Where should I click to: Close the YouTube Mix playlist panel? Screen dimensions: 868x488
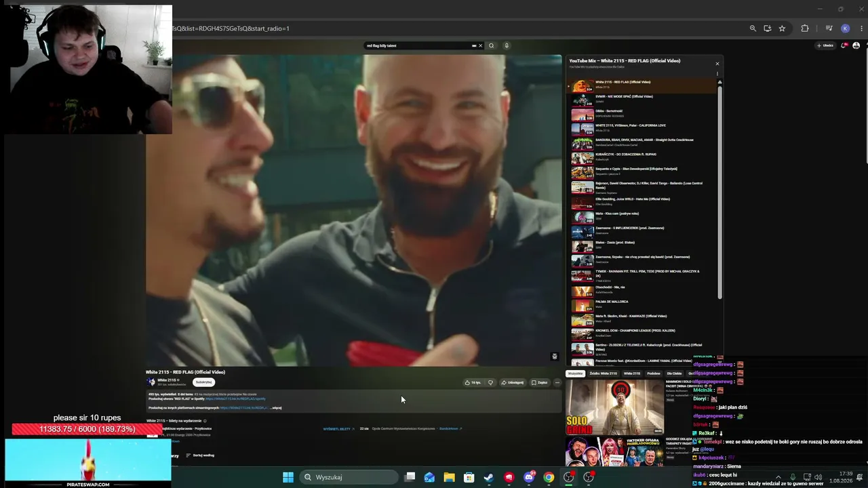[x=717, y=64]
